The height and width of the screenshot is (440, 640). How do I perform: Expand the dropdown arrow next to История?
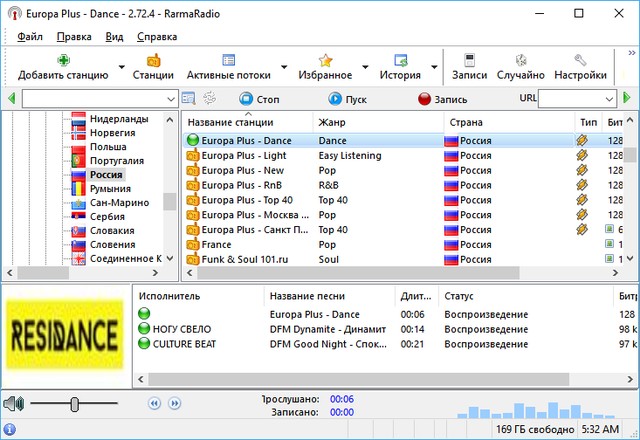click(434, 68)
